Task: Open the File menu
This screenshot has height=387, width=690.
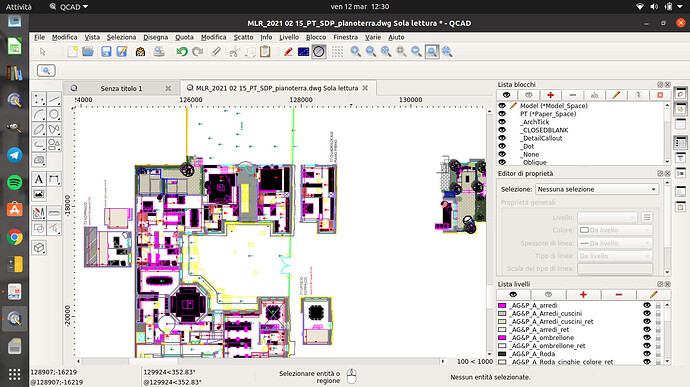Action: point(40,37)
